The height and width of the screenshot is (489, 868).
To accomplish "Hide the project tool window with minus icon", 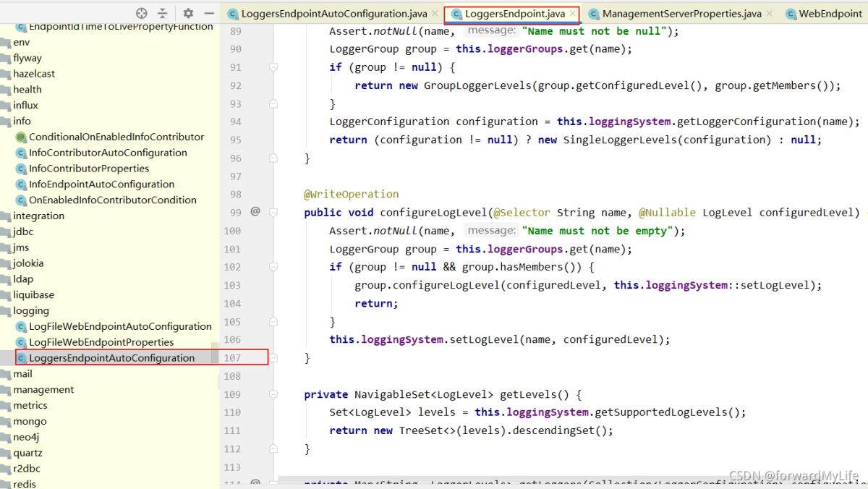I will (x=209, y=13).
